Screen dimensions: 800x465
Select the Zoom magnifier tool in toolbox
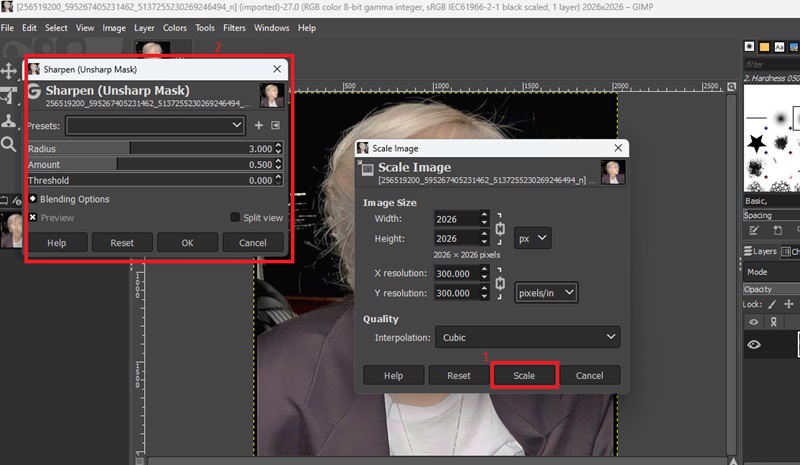click(8, 144)
